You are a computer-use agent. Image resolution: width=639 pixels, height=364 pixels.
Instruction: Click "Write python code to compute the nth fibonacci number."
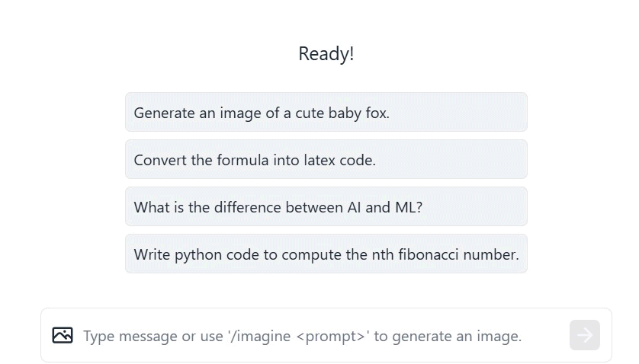[326, 255]
